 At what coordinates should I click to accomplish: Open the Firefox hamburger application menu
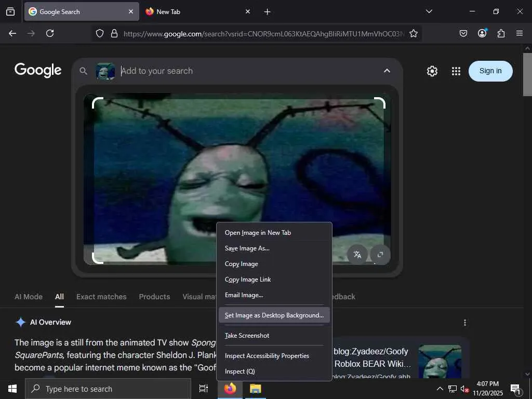pyautogui.click(x=520, y=33)
